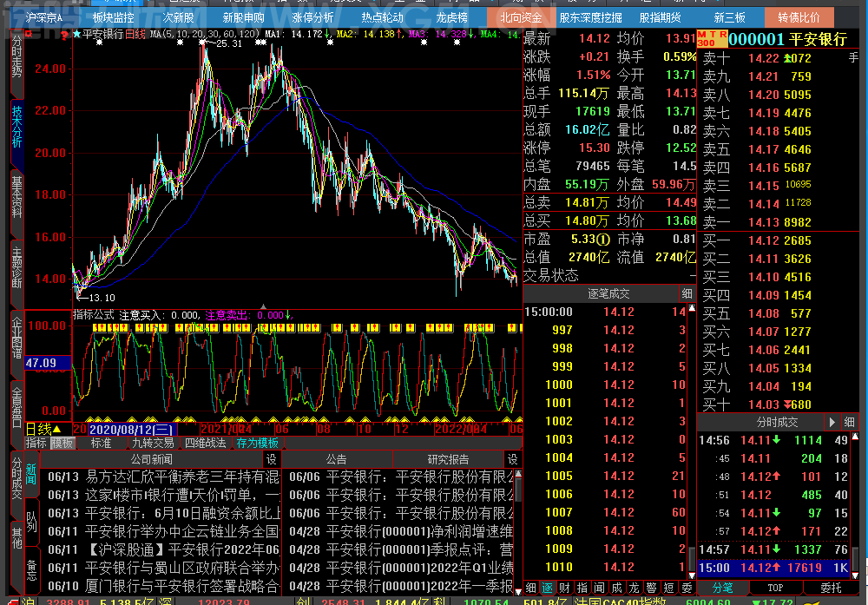Click the right-arrow icon beside 分时成交
868x605 pixels.
[x=832, y=423]
